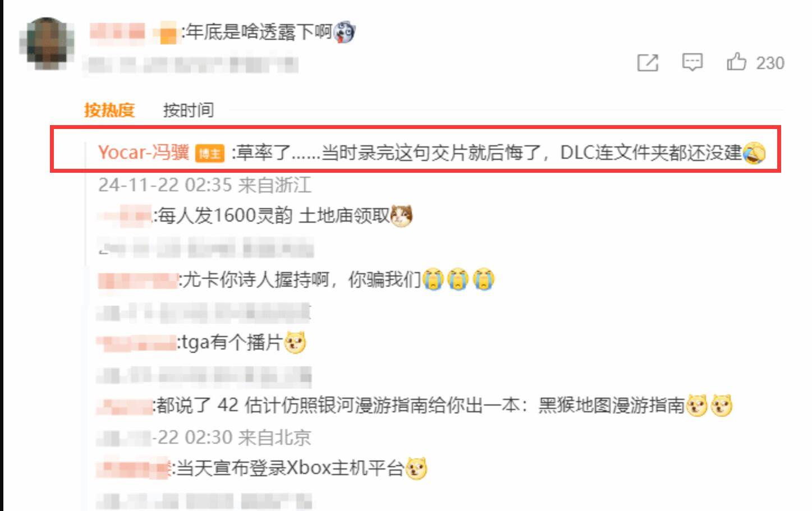Image resolution: width=812 pixels, height=511 pixels.
Task: Open Yocar-冯骥 profile link
Action: coord(144,153)
